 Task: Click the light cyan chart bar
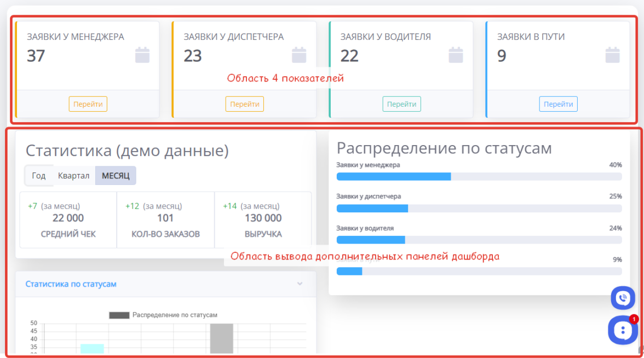[x=92, y=349]
